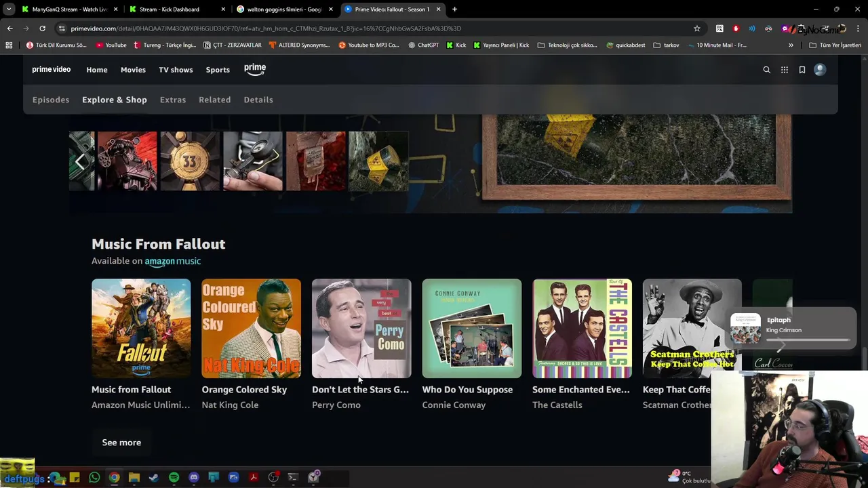The width and height of the screenshot is (868, 488).
Task: Open Adobe Acrobat taskbar icon
Action: [x=254, y=477]
